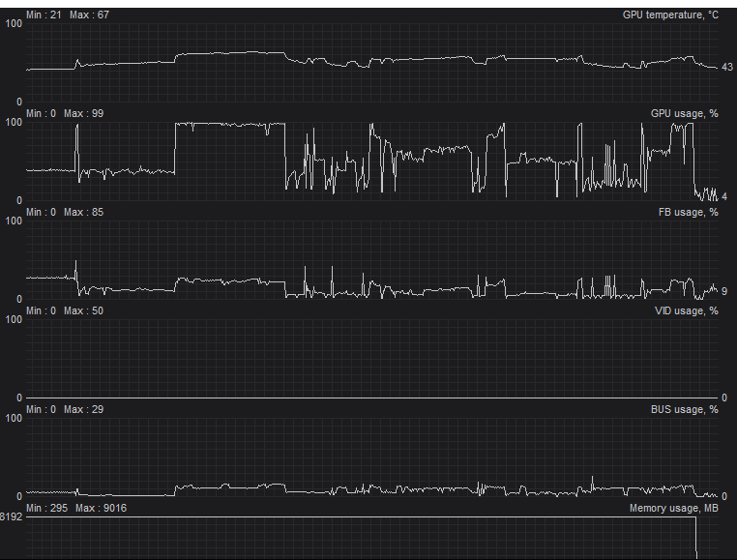
Task: Select the "Max : 85" FB usage reading
Action: pyautogui.click(x=84, y=213)
